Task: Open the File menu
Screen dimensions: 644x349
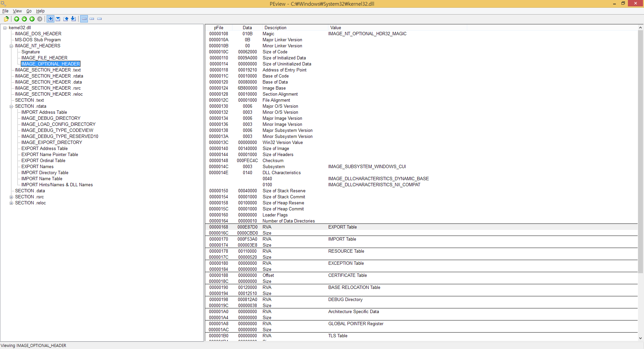Action: click(5, 11)
